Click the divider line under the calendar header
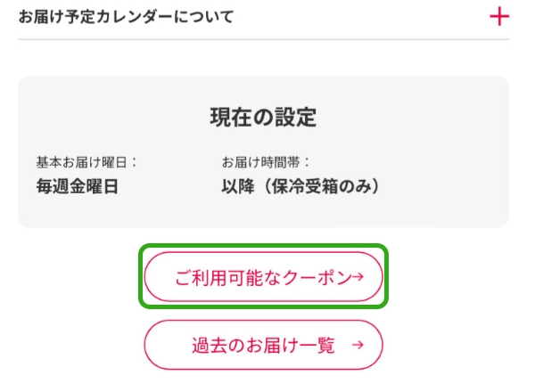This screenshot has width=535, height=392. point(263,39)
